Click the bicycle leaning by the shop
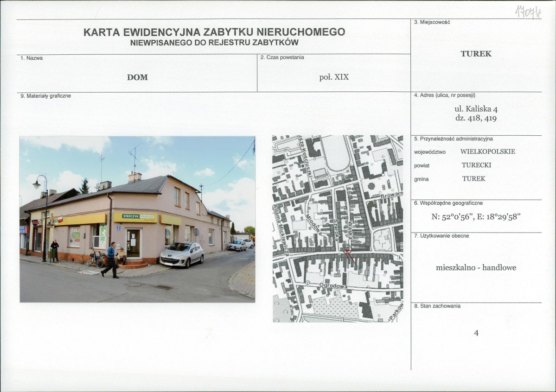The width and height of the screenshot is (556, 392). coord(96,259)
